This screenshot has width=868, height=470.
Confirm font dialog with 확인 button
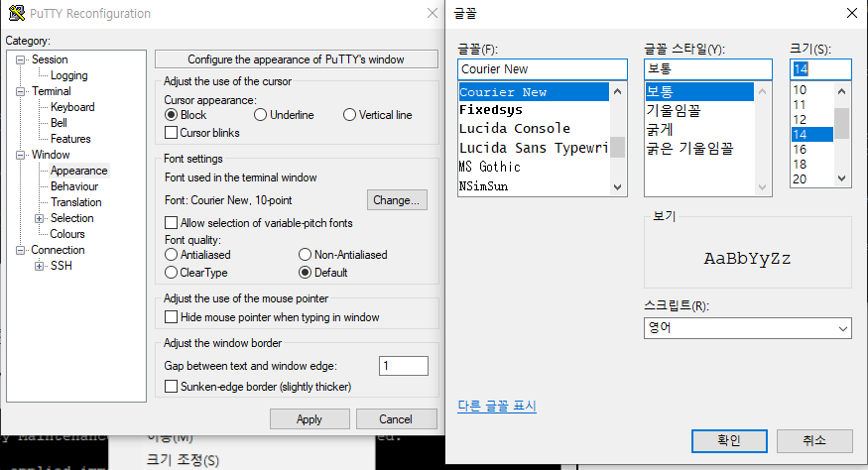click(x=729, y=440)
